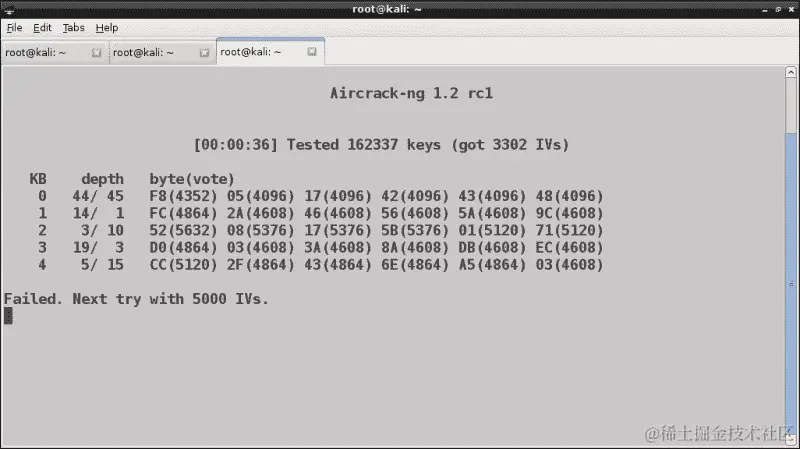This screenshot has width=800, height=449.
Task: Close the third active root@kali tab
Action: pos(312,52)
